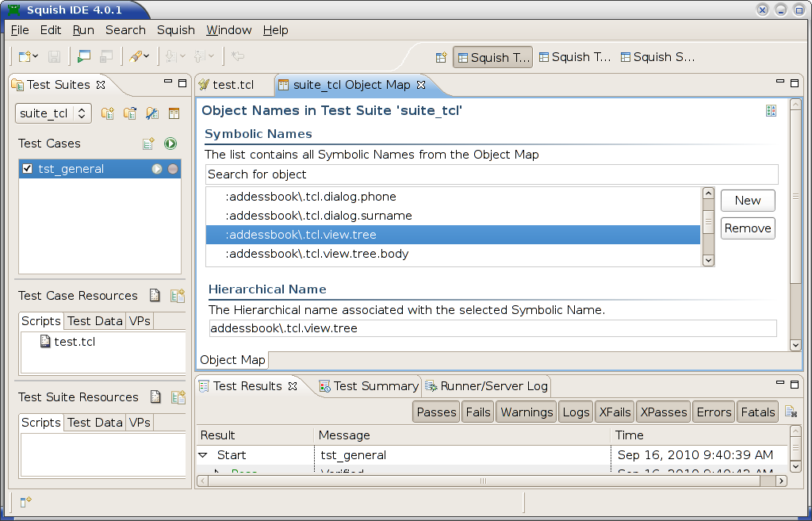Open the Squish menu
This screenshot has width=812, height=521.
coord(175,30)
